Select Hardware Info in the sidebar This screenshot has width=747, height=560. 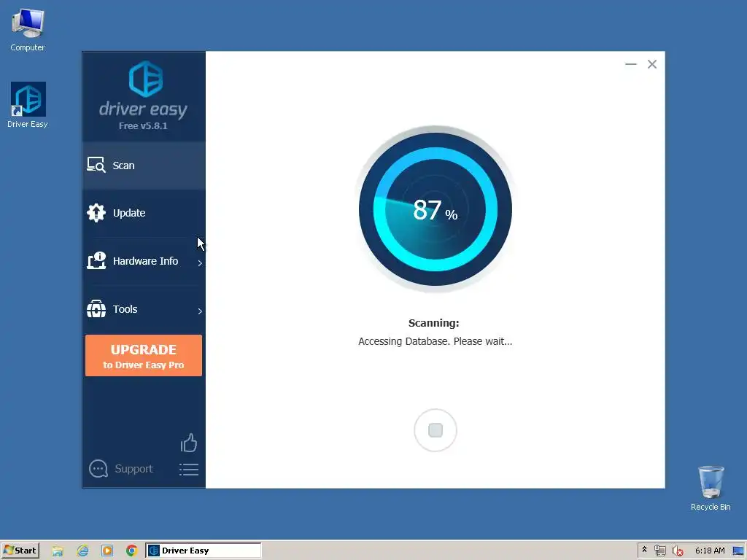point(144,261)
